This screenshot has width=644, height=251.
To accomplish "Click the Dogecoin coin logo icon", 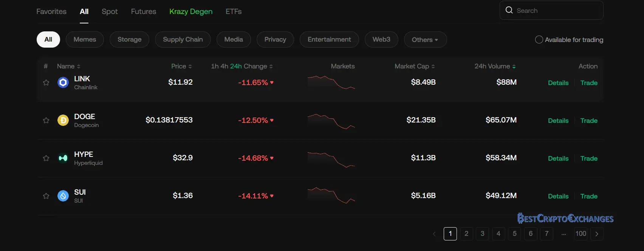I will click(x=63, y=120).
